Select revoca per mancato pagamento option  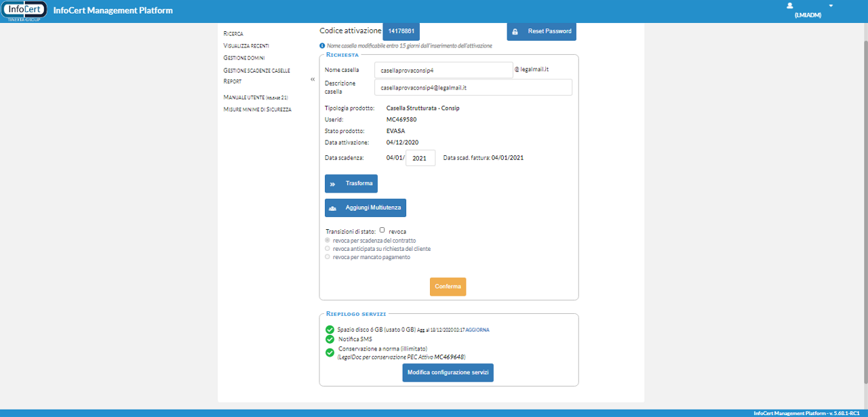(x=328, y=257)
